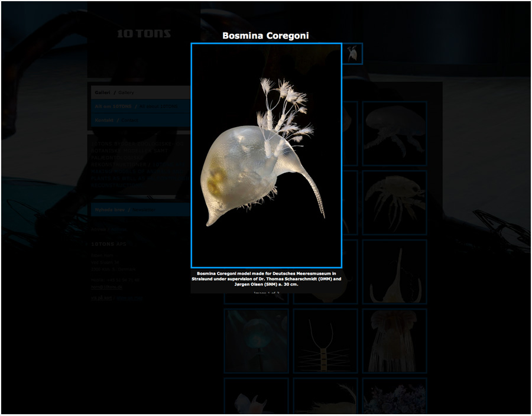
Task: Click the large Bosmina Coregoni lightbox image
Action: pyautogui.click(x=267, y=155)
